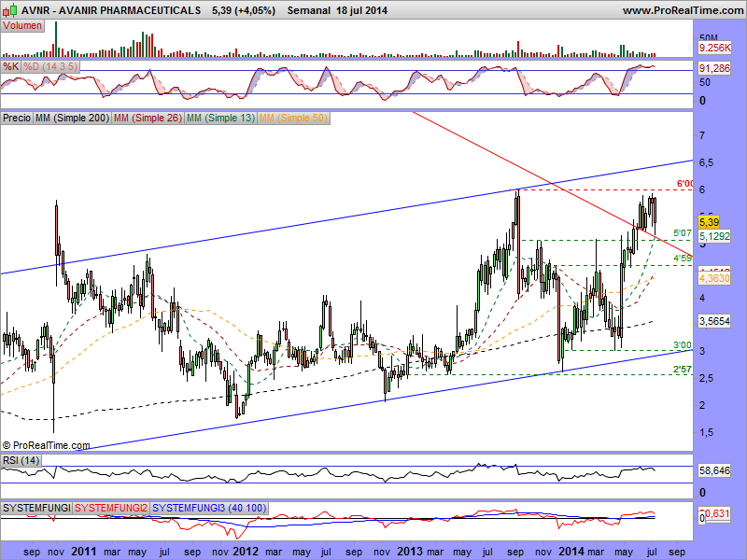Select the RSI (14) indicator label
This screenshot has height=560, width=747.
click(21, 460)
